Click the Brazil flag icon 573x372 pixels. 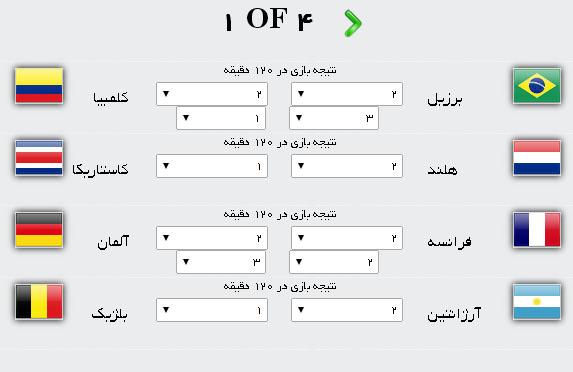pos(537,86)
